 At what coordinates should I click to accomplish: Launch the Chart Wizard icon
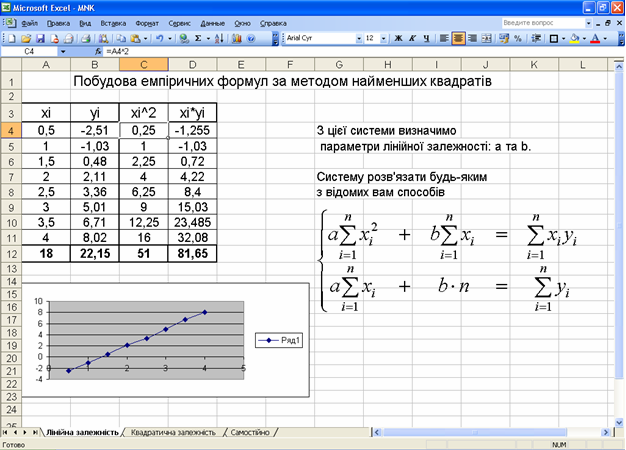pos(237,38)
